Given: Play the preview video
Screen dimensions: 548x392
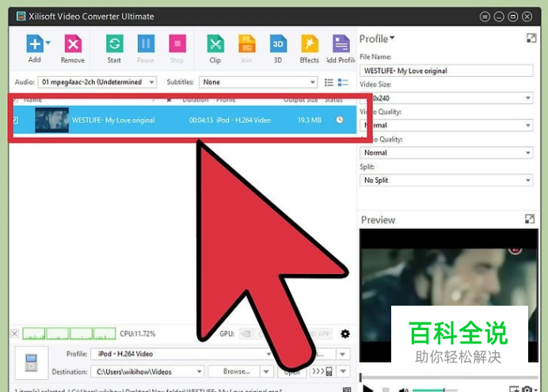Looking at the screenshot, I should pyautogui.click(x=368, y=389).
